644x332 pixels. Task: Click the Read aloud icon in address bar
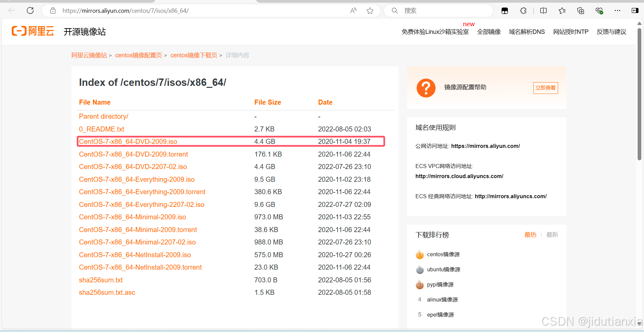(x=353, y=11)
